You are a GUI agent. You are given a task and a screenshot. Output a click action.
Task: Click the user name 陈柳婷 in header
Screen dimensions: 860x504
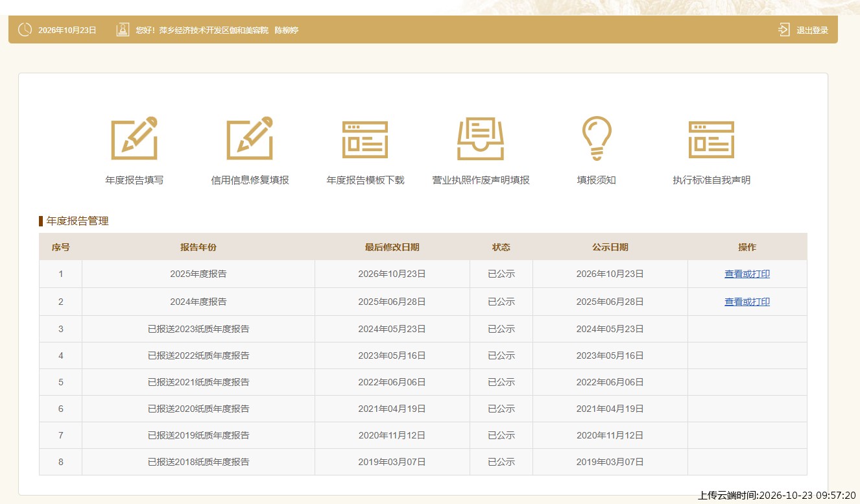[287, 30]
